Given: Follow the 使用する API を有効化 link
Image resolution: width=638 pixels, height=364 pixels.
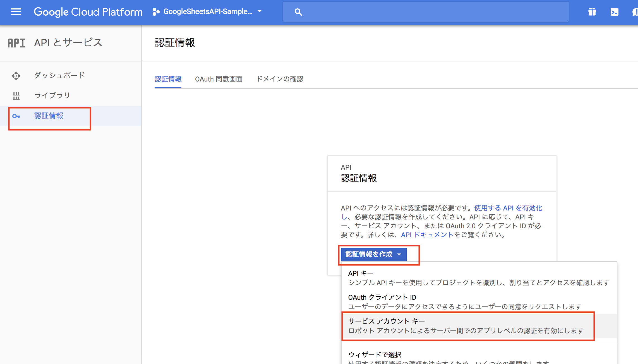Looking at the screenshot, I should [508, 208].
